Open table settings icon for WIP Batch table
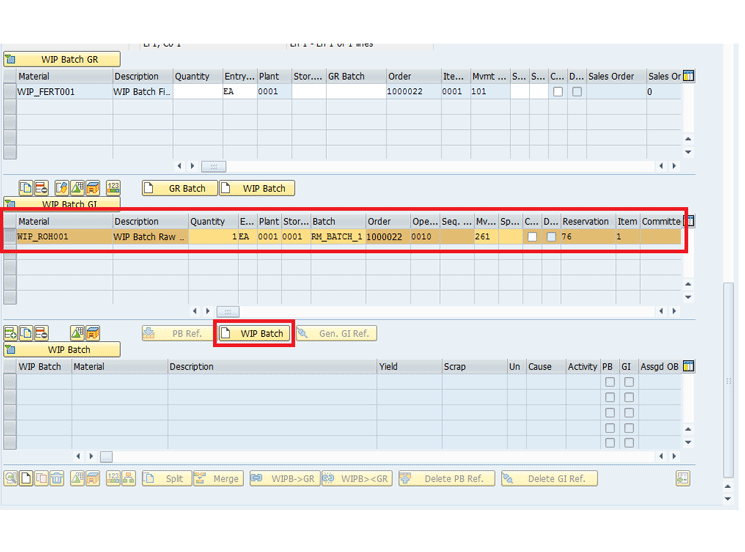The height and width of the screenshot is (552, 745). click(x=688, y=366)
